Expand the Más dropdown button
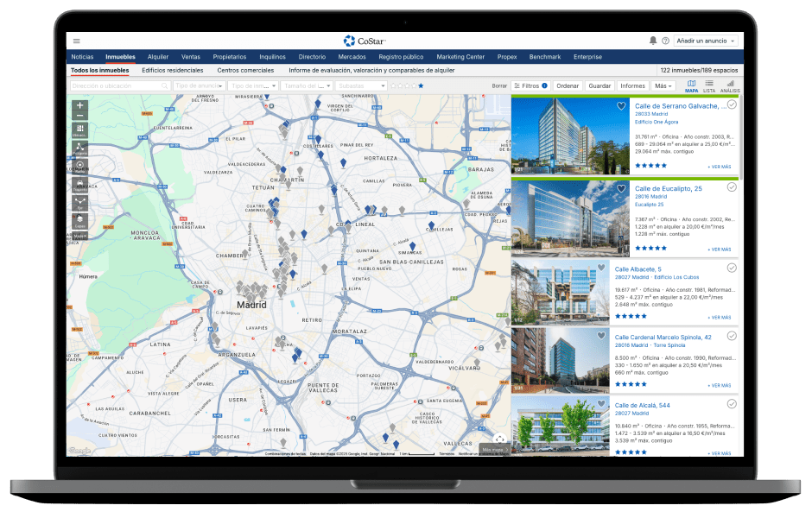812x518 pixels. [663, 86]
